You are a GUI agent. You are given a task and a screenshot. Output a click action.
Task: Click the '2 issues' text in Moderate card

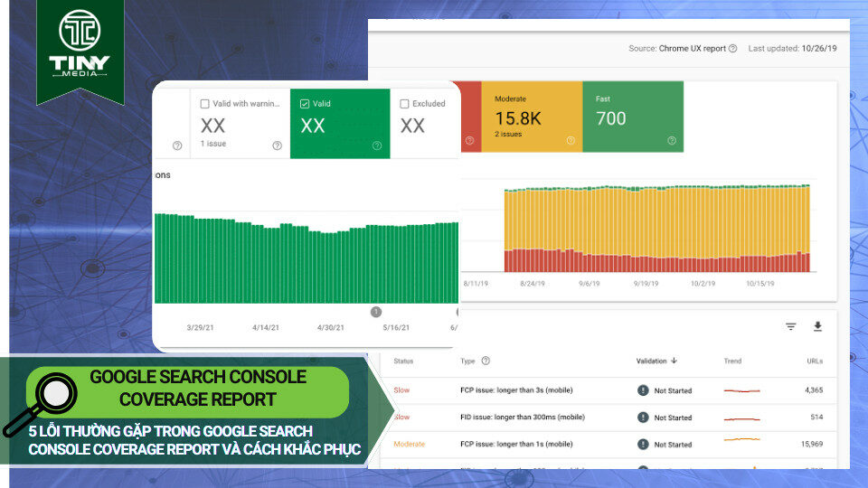(x=508, y=134)
